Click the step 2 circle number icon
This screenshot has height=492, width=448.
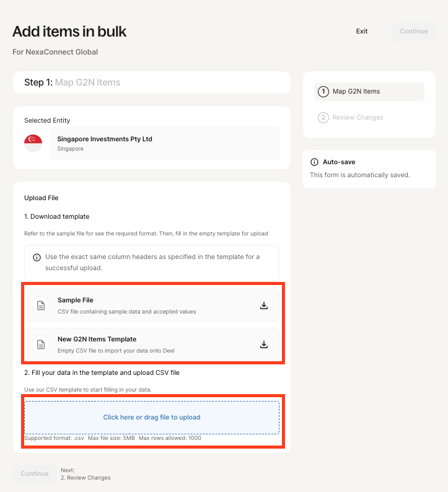323,118
